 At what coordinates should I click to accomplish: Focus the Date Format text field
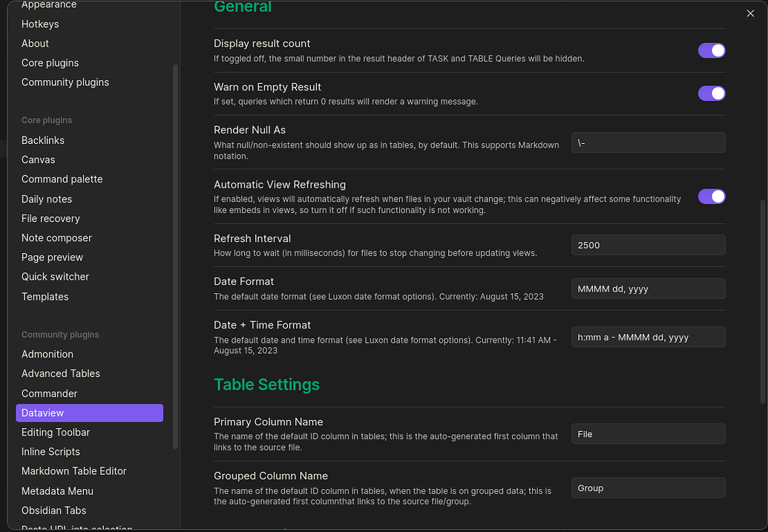(648, 289)
